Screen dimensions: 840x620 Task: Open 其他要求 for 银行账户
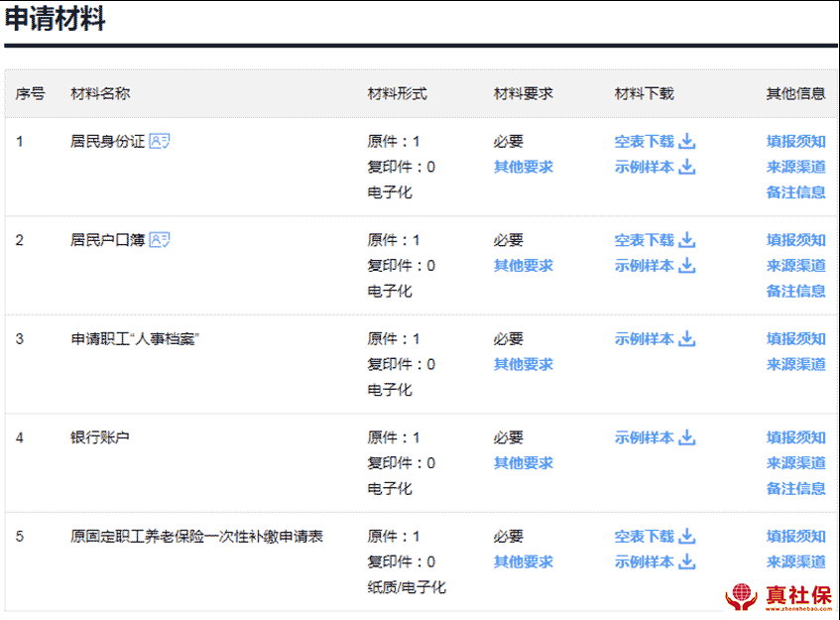(524, 462)
